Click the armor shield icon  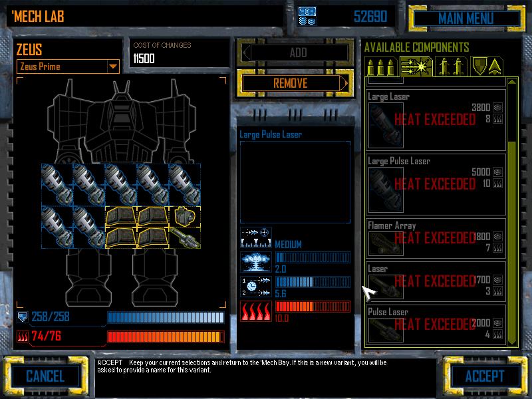tap(23, 317)
